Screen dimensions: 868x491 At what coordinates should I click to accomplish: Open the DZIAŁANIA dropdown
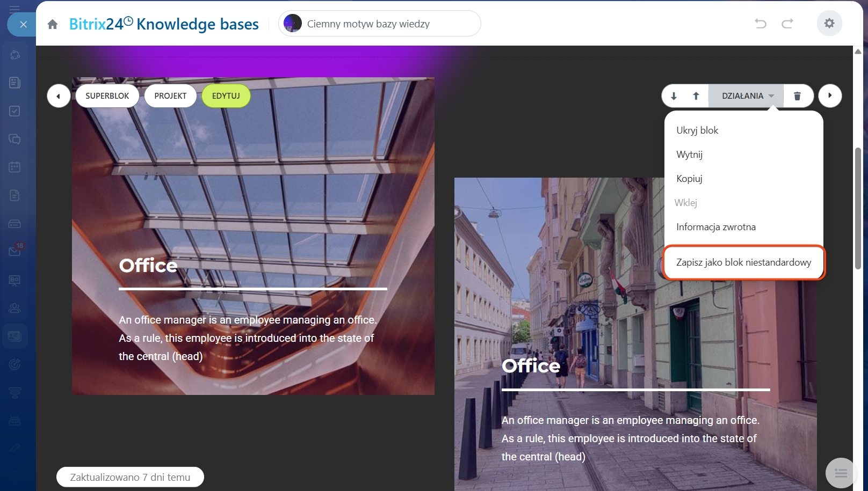(x=746, y=96)
